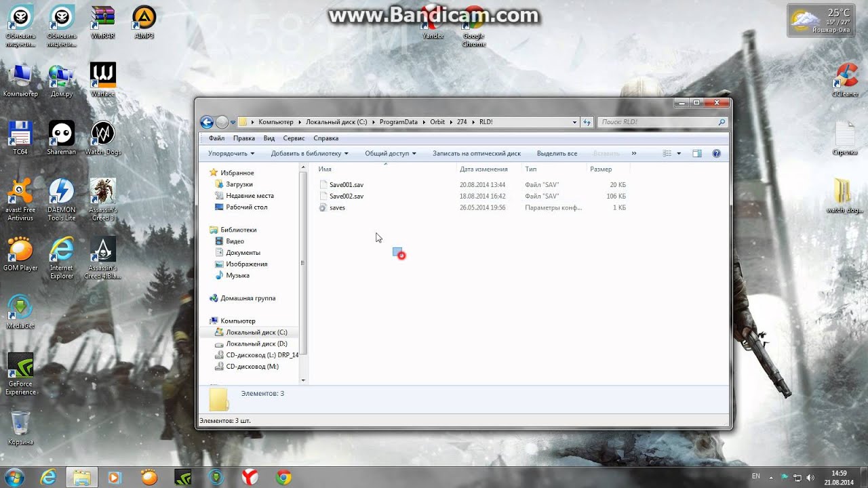The height and width of the screenshot is (488, 868).
Task: Open the watch_dogs folder on desktop
Action: click(845, 197)
